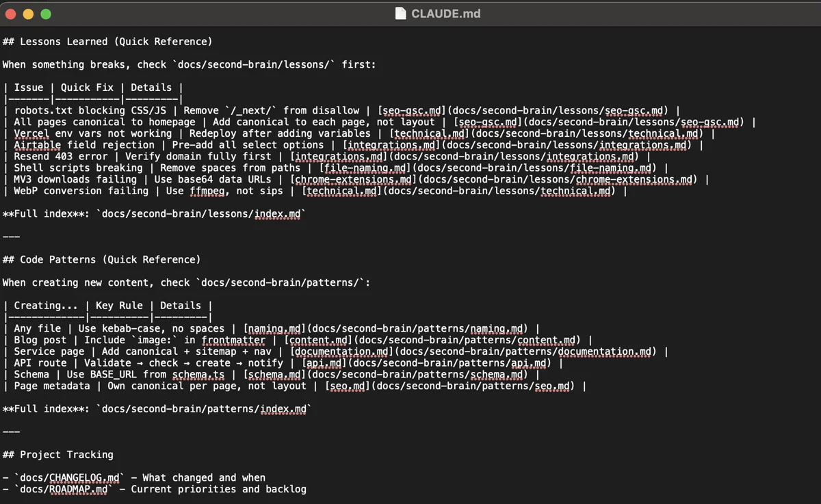Click the yellow minimize traffic light
Screen dimensions: 821x504
click(x=27, y=13)
